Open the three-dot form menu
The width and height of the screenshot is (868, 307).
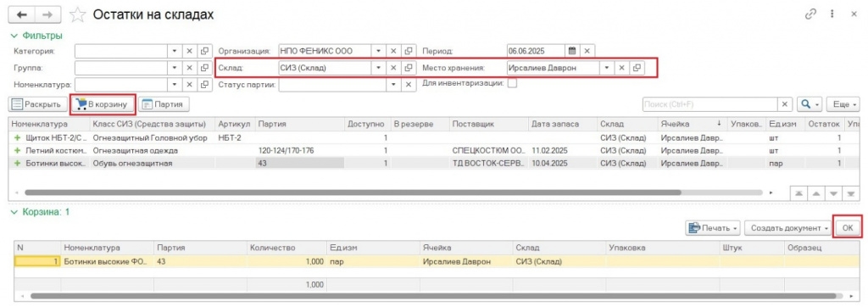point(832,15)
